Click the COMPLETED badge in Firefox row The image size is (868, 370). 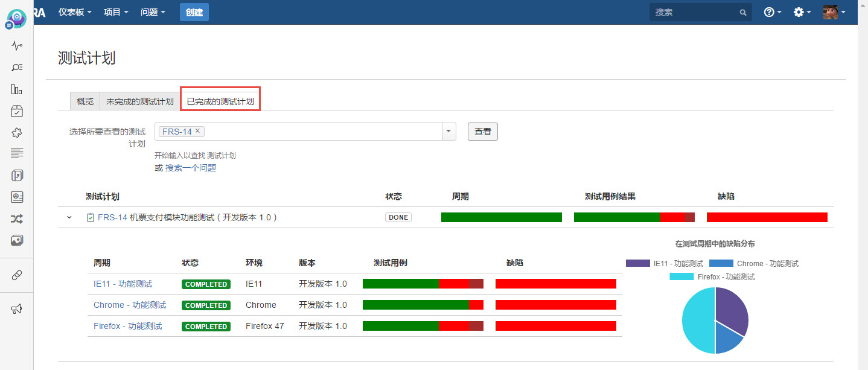tap(206, 327)
